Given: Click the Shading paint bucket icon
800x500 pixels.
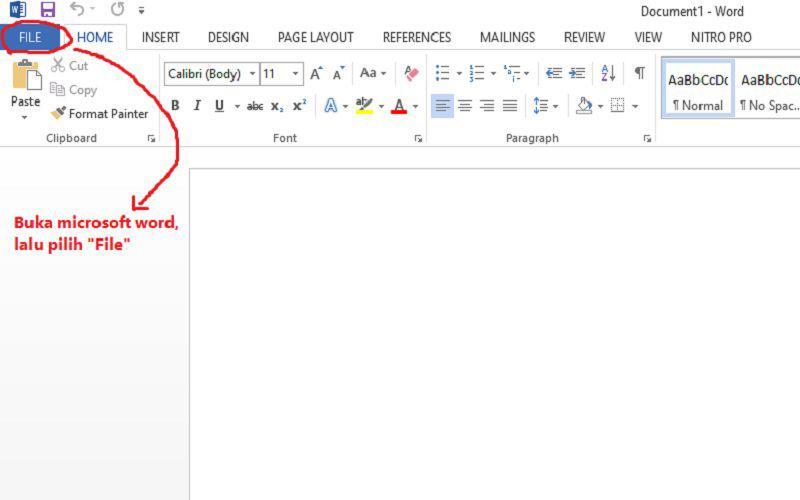Looking at the screenshot, I should [x=584, y=106].
